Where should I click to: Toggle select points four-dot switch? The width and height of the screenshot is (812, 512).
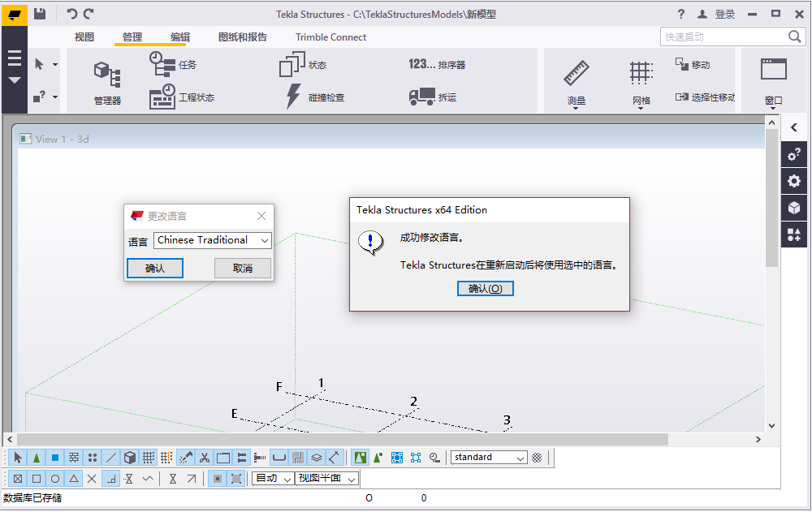(x=93, y=458)
